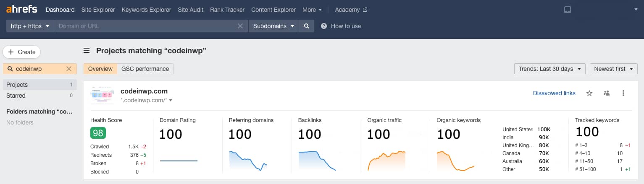Switch to the Overview tab
Screen dimensions: 644x184
(100, 69)
